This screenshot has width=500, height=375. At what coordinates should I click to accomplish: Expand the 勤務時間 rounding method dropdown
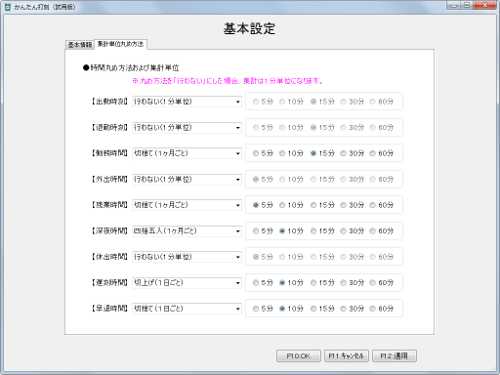[187, 153]
